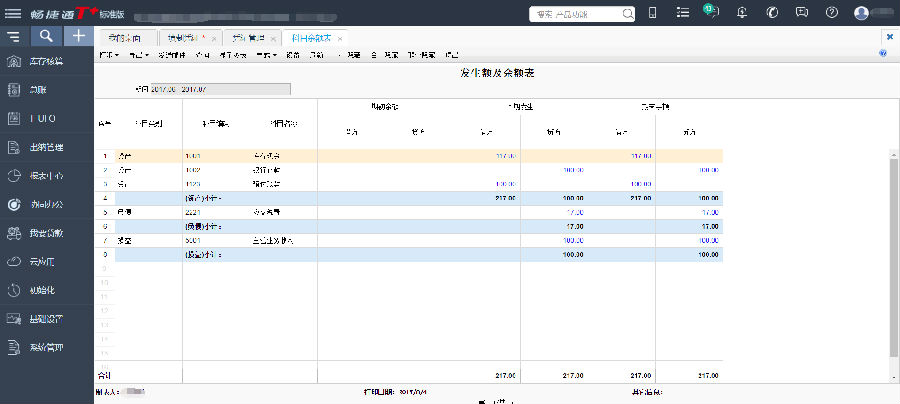Viewport: 900px width, 404px height.
Task: Open the question mark help icon in top bar
Action: point(831,12)
